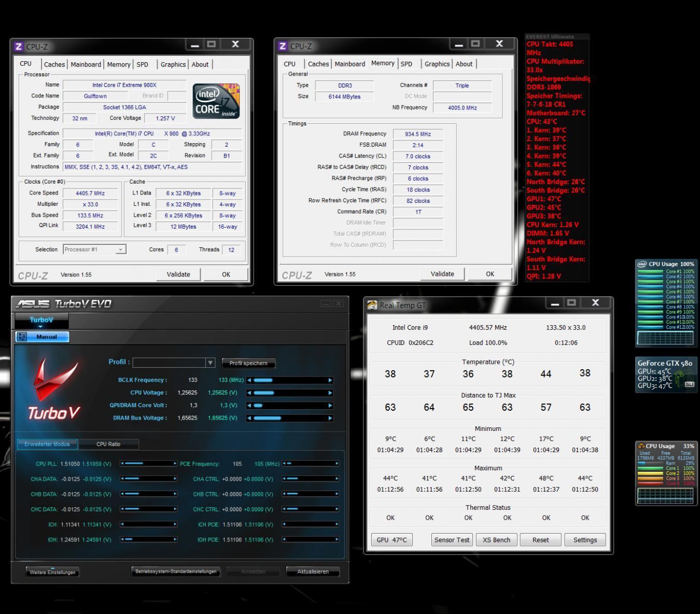Viewport: 700px width, 614px height.
Task: Click the usage graph in CPU Usage 100% gadget
Action: [x=665, y=338]
